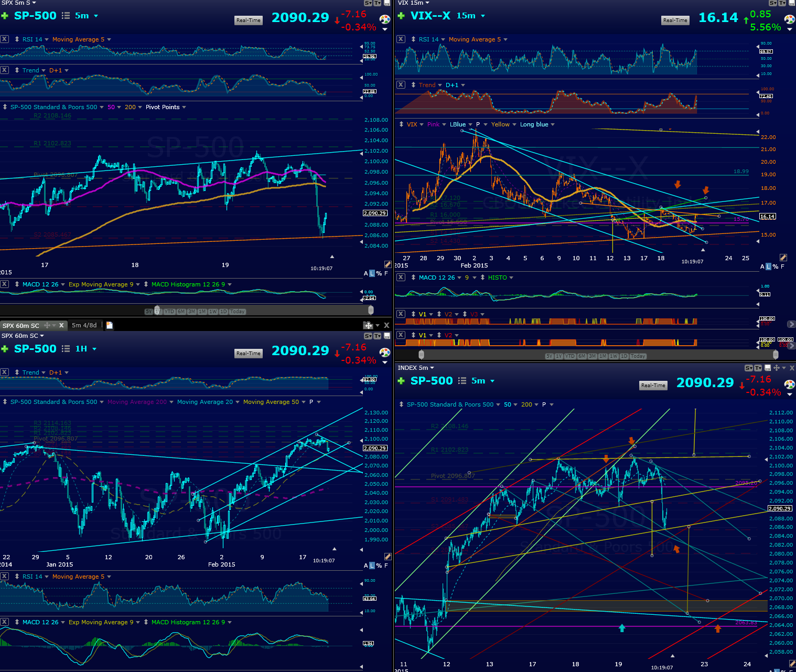The height and width of the screenshot is (672, 796).
Task: Close the MACD 12 26 pane in SPX 5m panel
Action: pyautogui.click(x=4, y=284)
